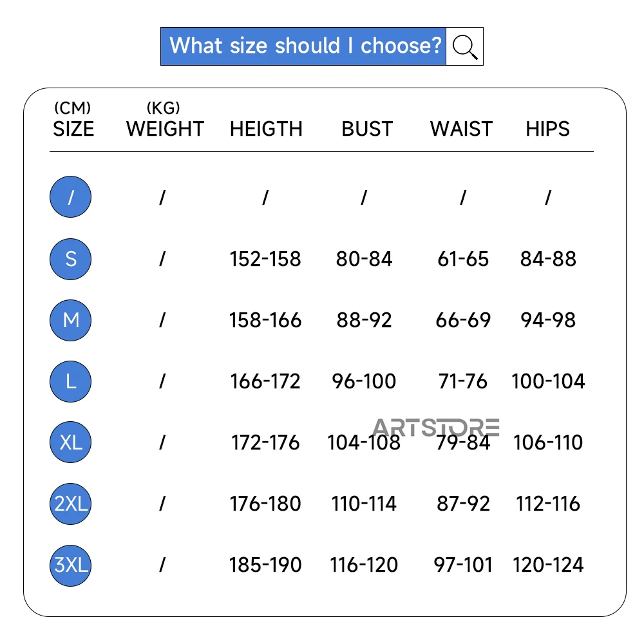Screen dimensions: 644x644
Task: Click the ARTSTORE watermark logo
Action: pos(436,426)
